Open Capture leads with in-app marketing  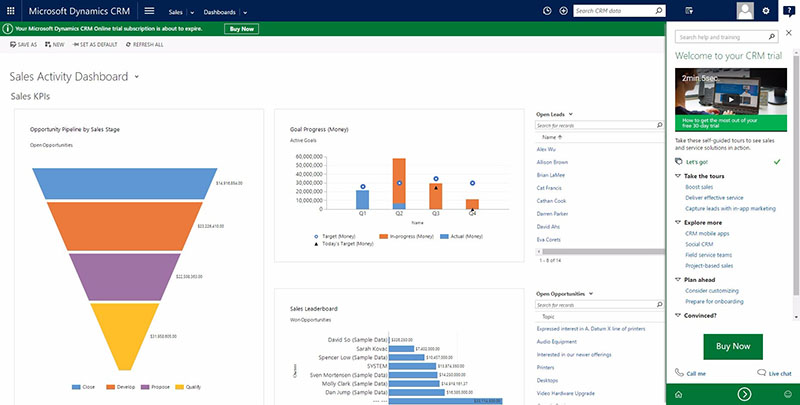730,209
